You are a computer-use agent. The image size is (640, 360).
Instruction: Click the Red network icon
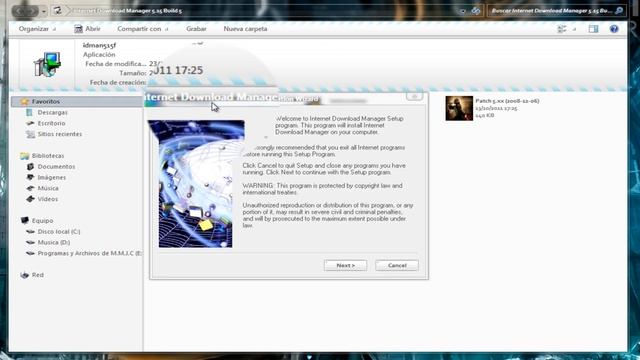(25, 275)
